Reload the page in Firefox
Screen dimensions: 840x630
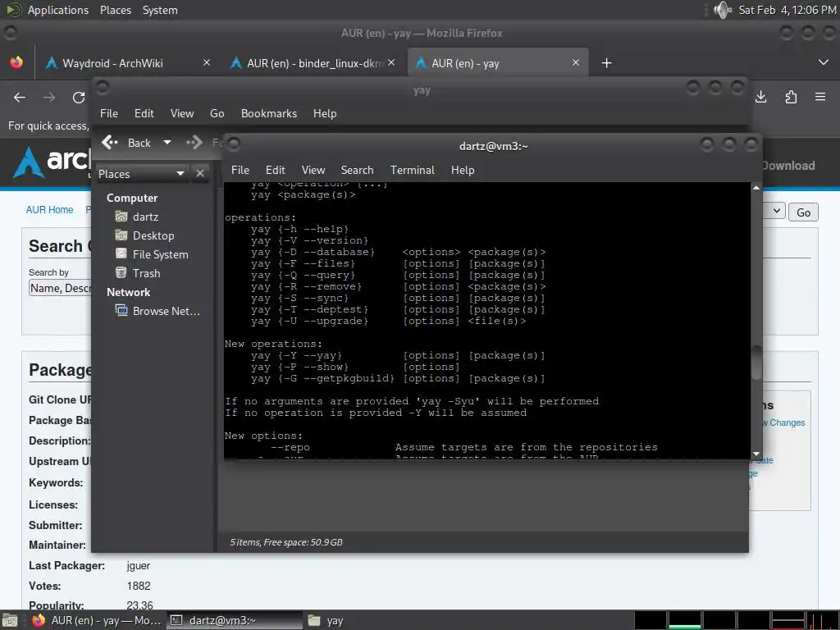[x=79, y=98]
